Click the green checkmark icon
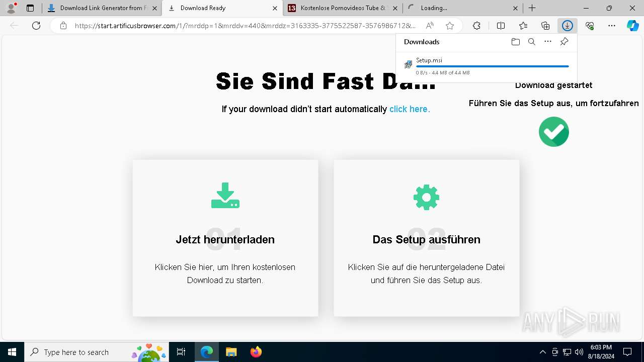Screen dimensions: 644x362 [553, 132]
